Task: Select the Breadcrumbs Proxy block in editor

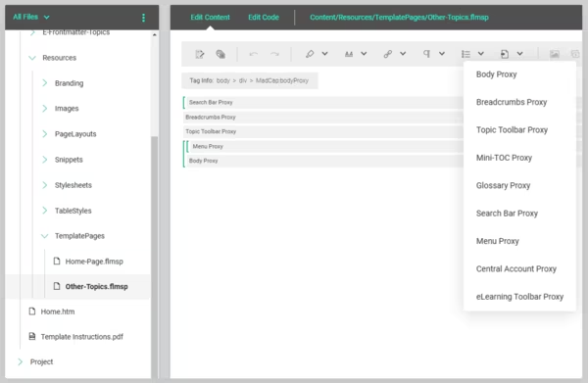Action: 323,118
